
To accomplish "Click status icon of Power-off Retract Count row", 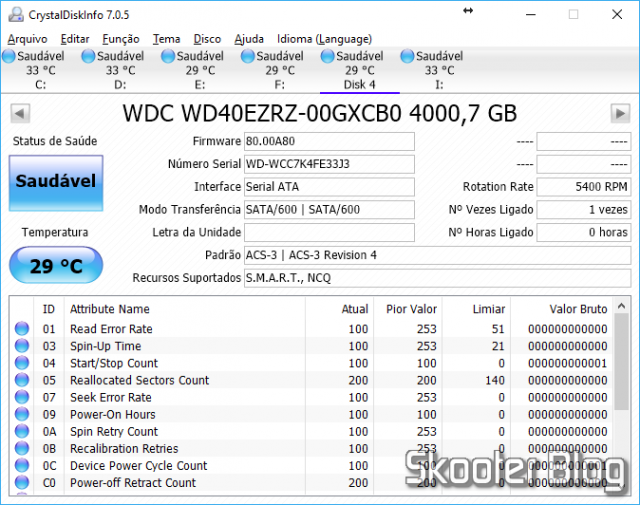I will click(22, 483).
